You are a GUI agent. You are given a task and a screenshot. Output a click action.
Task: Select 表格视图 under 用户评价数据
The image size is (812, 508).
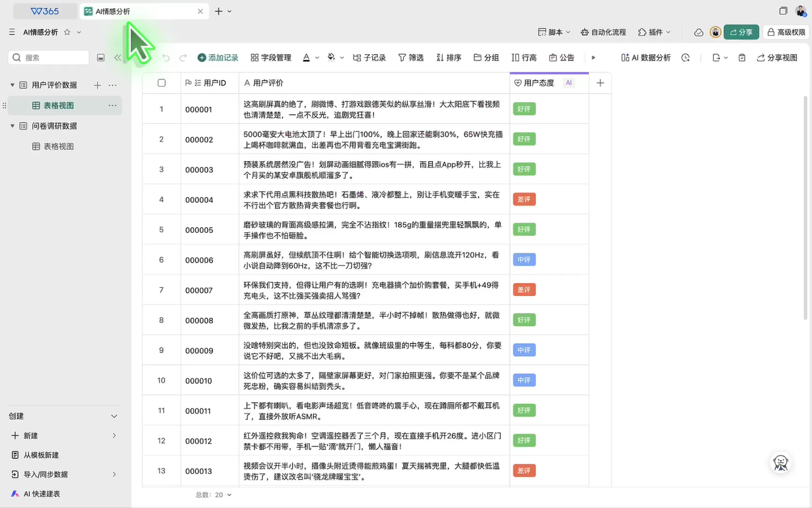59,106
